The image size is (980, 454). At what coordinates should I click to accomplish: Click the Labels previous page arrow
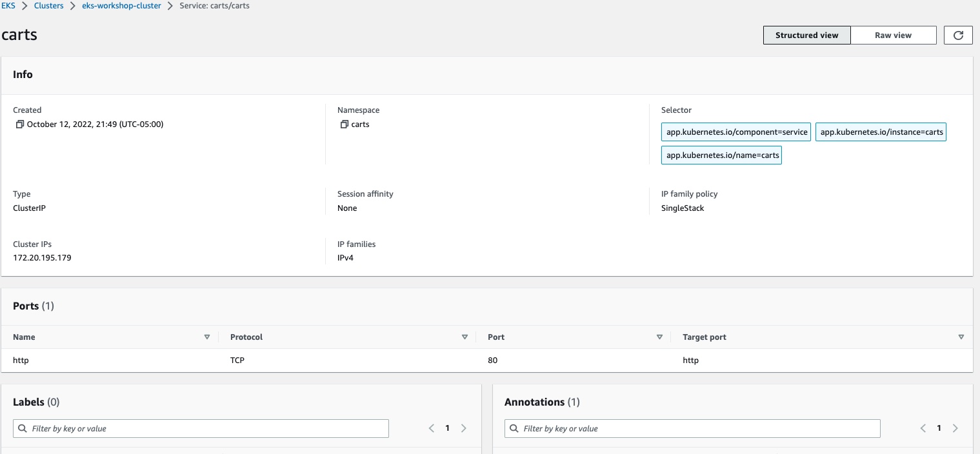(432, 428)
